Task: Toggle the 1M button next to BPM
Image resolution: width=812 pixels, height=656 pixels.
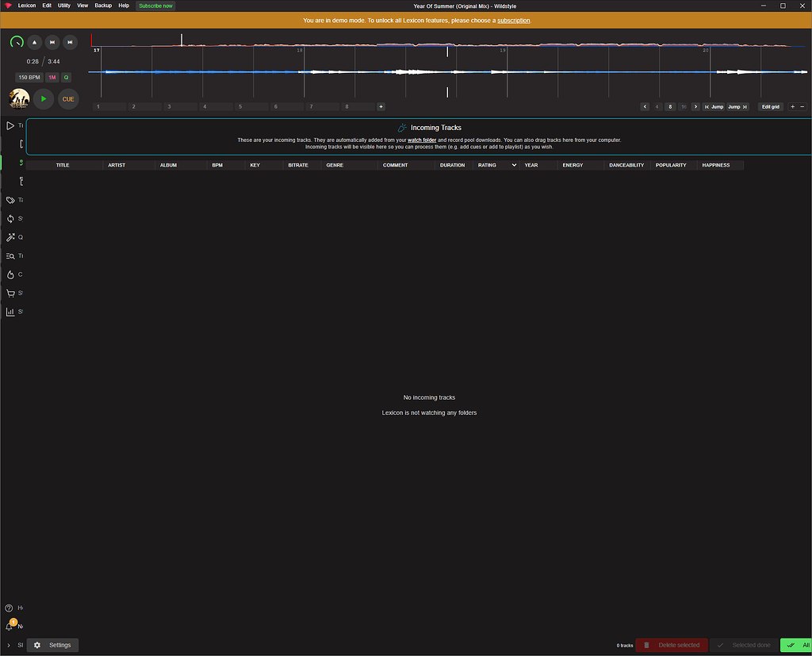Action: [51, 77]
